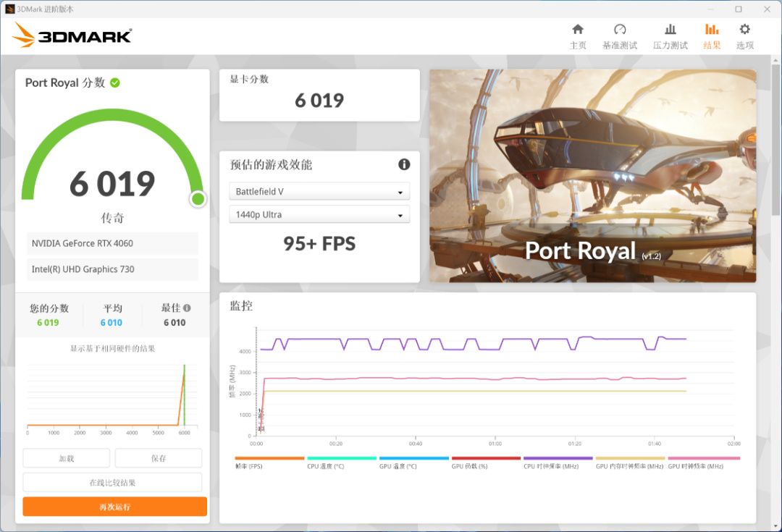Click the Intel(R) UHD Graphics 730 entry
This screenshot has height=532, width=782.
(x=112, y=269)
